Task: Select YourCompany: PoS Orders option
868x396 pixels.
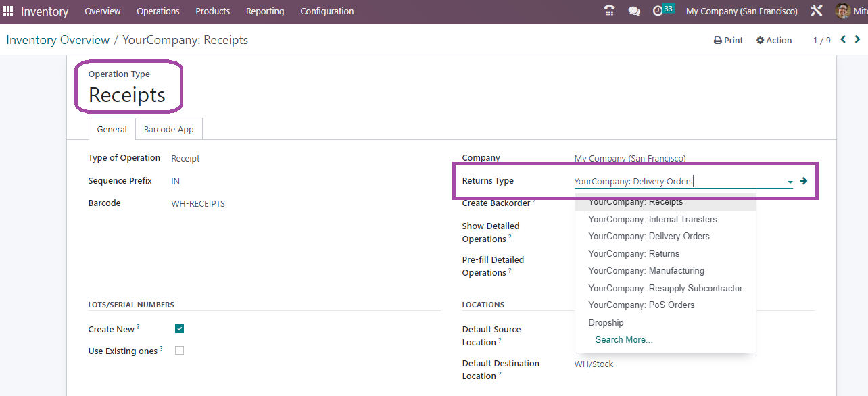Action: (x=665, y=305)
